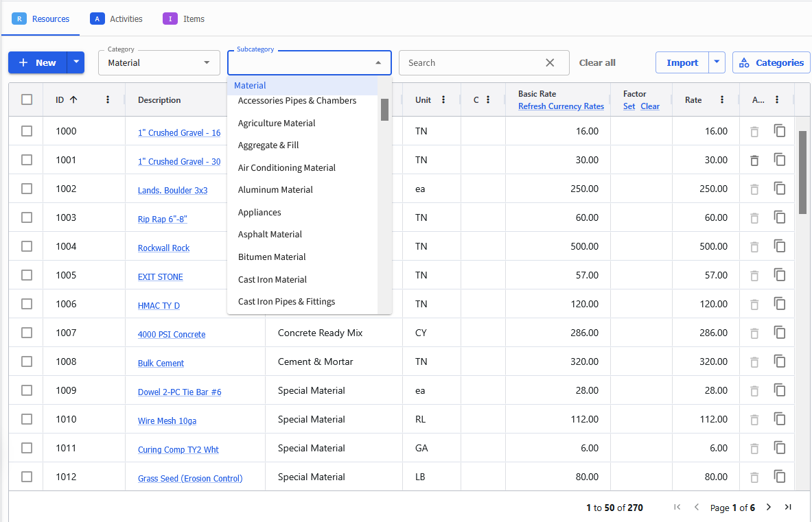Screen dimensions: 812x522
Task: Duplicate the Curing Comp TY2 Wht row
Action: pos(779,448)
